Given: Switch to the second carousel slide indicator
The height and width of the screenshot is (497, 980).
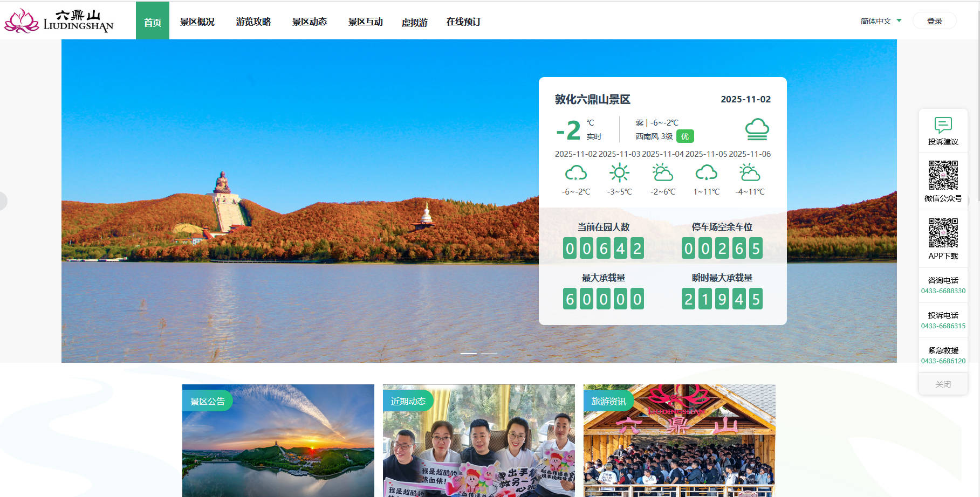Looking at the screenshot, I should click(489, 354).
